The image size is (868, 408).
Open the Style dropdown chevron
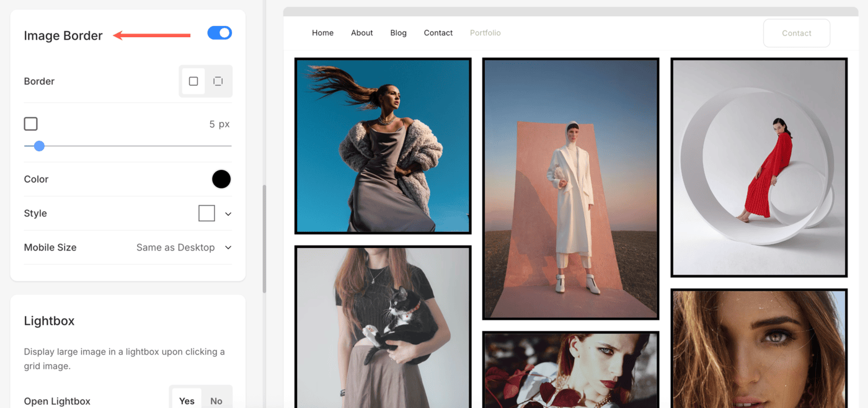[228, 214]
